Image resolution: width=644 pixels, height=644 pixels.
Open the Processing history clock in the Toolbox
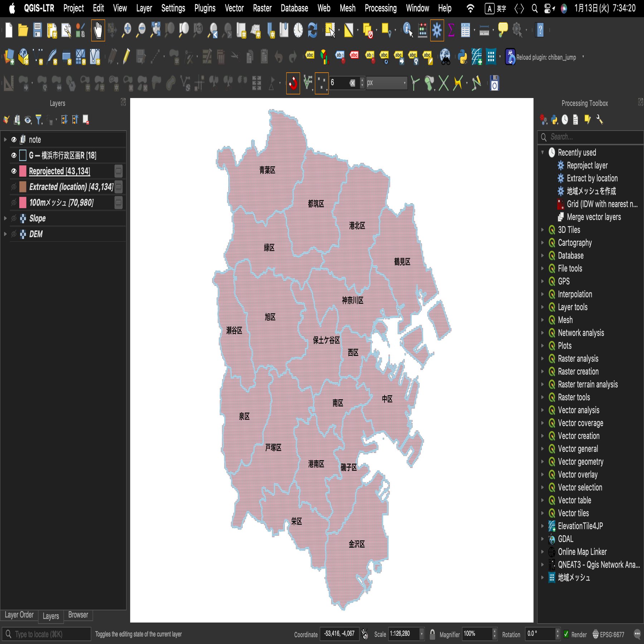pos(565,119)
